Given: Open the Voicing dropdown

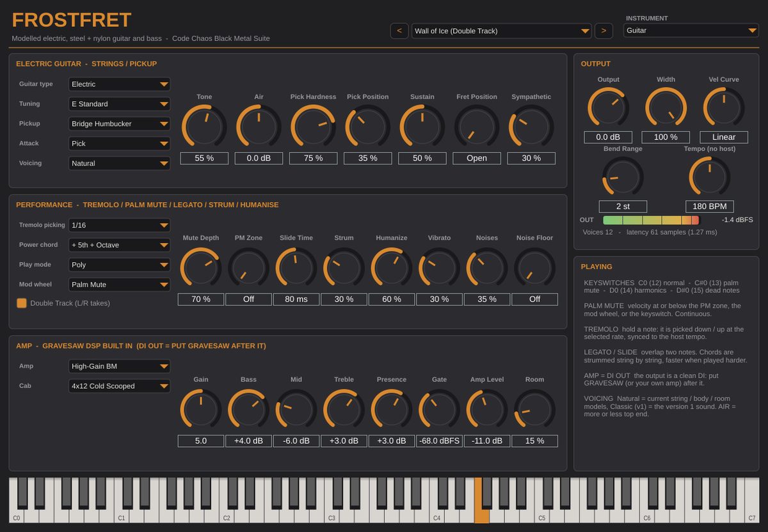Looking at the screenshot, I should [x=120, y=163].
